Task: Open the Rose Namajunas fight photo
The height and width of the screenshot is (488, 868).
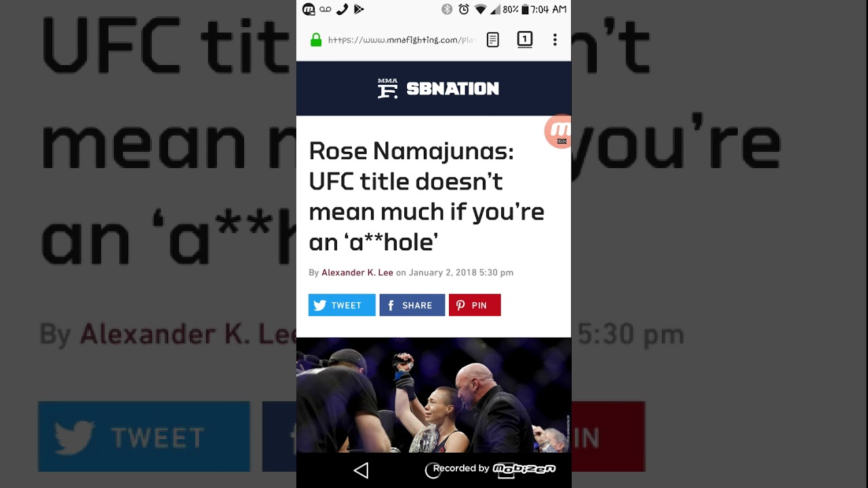Action: 433,395
